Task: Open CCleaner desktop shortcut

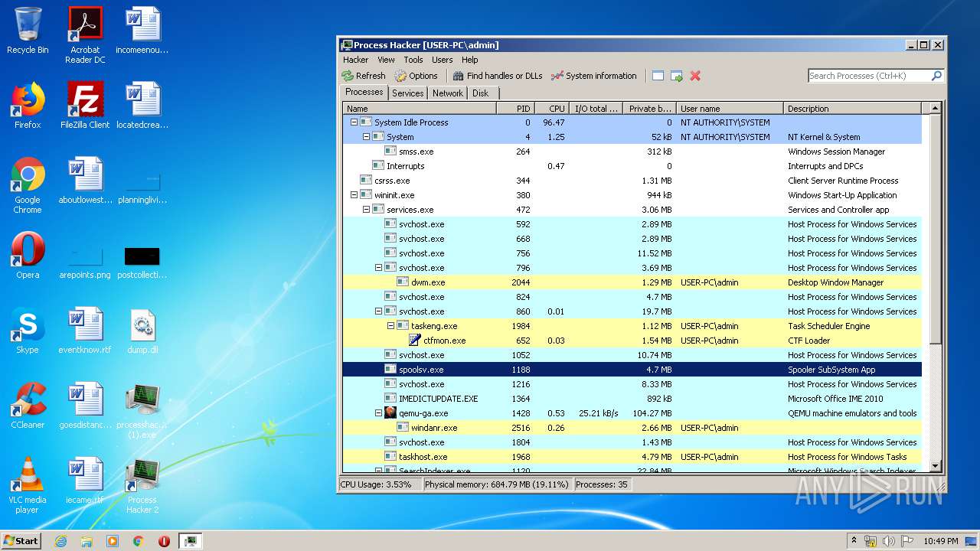Action: coord(28,406)
